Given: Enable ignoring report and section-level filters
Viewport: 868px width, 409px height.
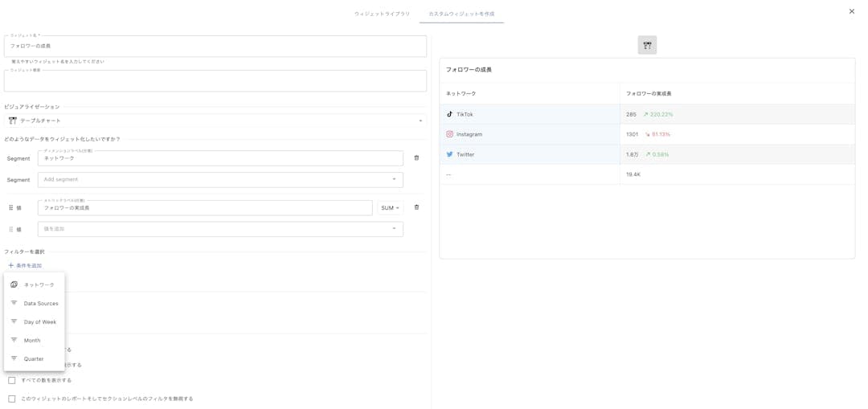Looking at the screenshot, I should (12, 399).
